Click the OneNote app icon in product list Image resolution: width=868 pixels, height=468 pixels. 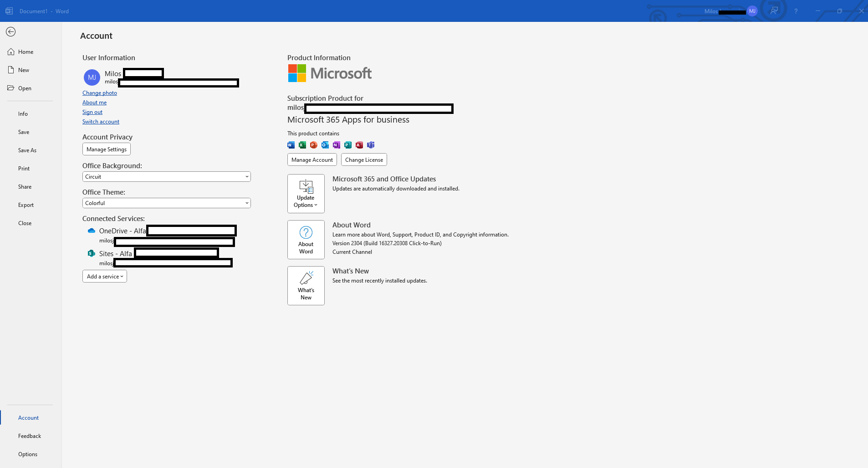tap(337, 145)
